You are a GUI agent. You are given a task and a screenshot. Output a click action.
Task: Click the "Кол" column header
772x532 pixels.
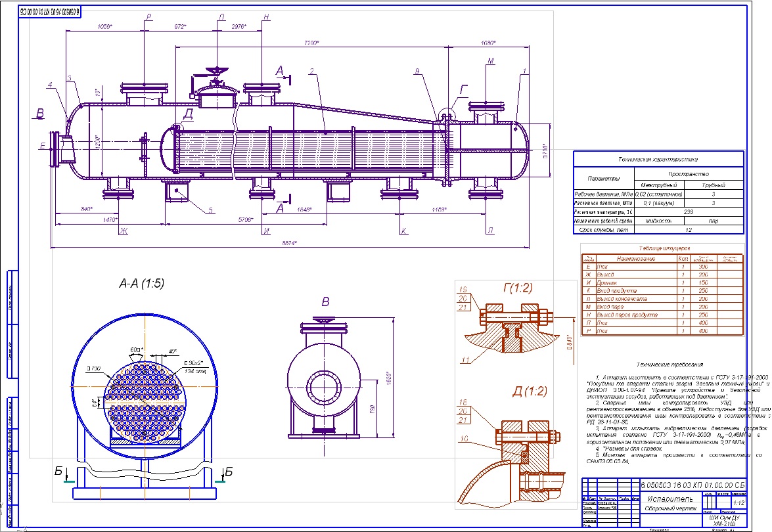683,258
